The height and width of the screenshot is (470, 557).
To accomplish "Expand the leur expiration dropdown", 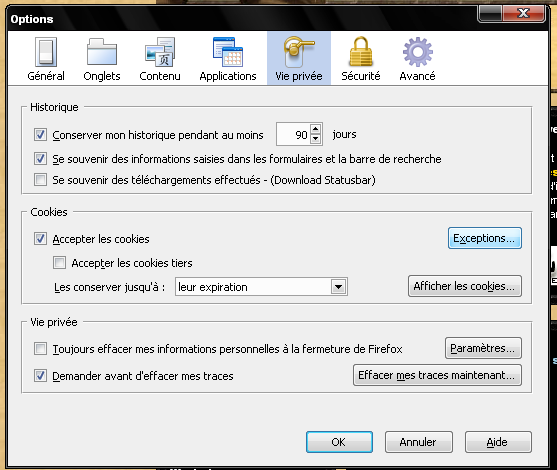I will [x=339, y=287].
